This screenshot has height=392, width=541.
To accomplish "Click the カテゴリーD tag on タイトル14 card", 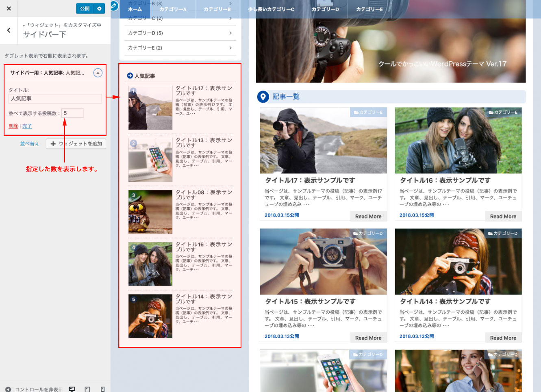I will [503, 233].
